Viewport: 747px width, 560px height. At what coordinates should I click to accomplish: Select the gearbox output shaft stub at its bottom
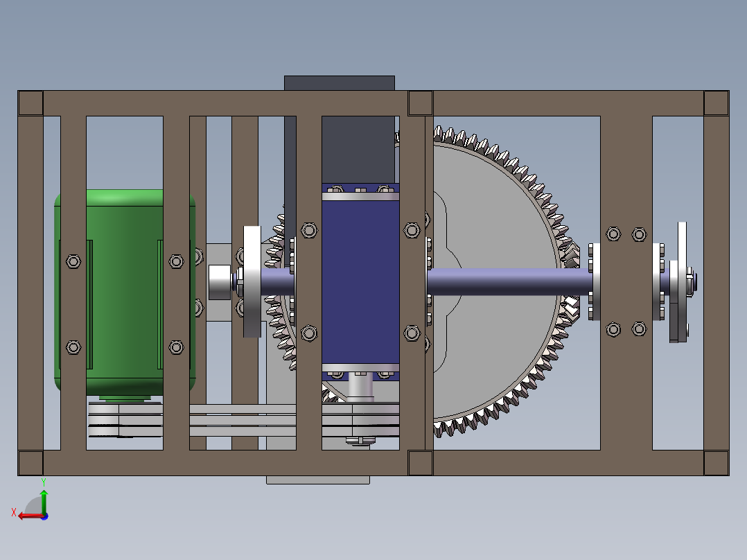click(x=360, y=386)
